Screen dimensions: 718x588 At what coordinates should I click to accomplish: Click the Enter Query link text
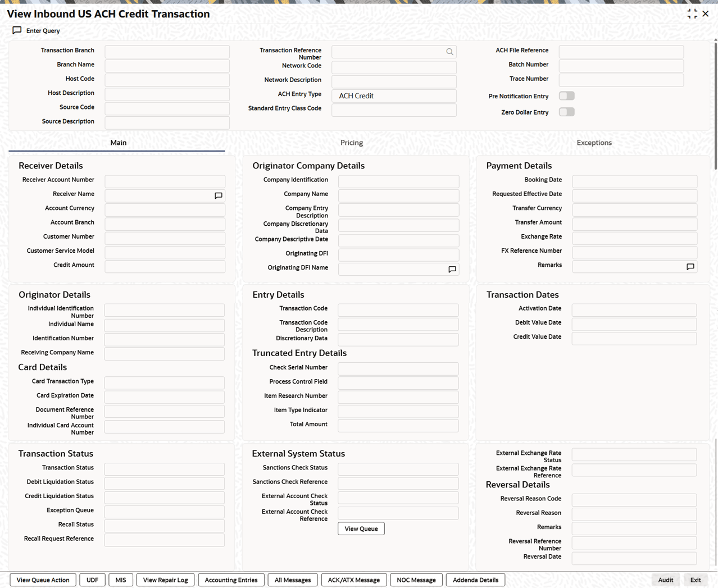pos(43,31)
